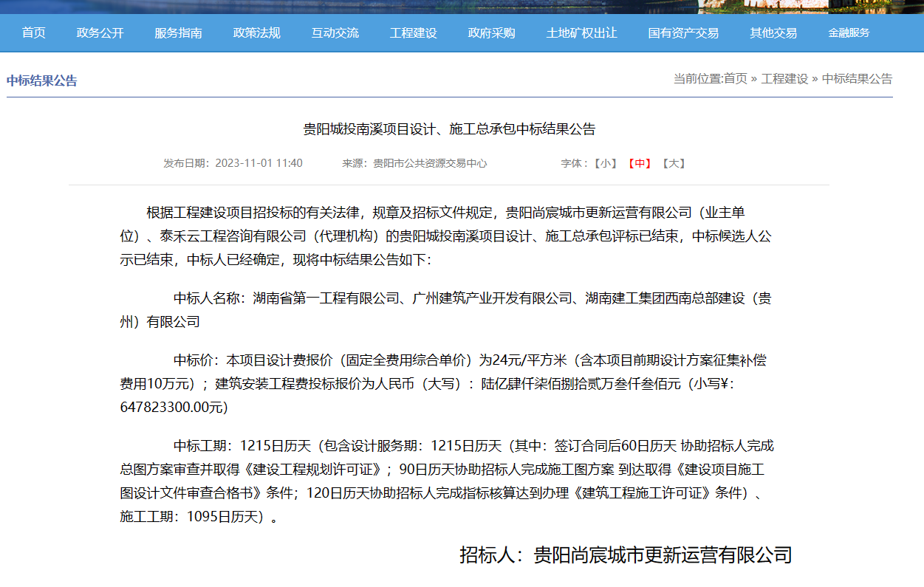Open 金融服务 navigation item

[849, 33]
